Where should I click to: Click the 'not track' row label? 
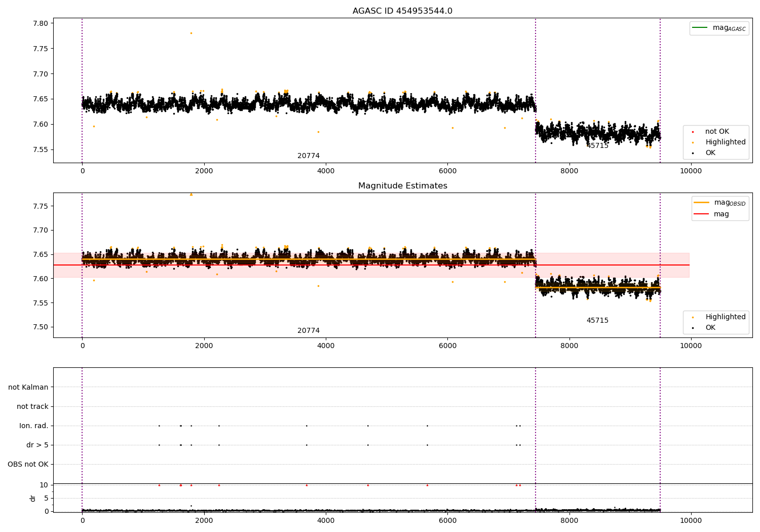32,407
